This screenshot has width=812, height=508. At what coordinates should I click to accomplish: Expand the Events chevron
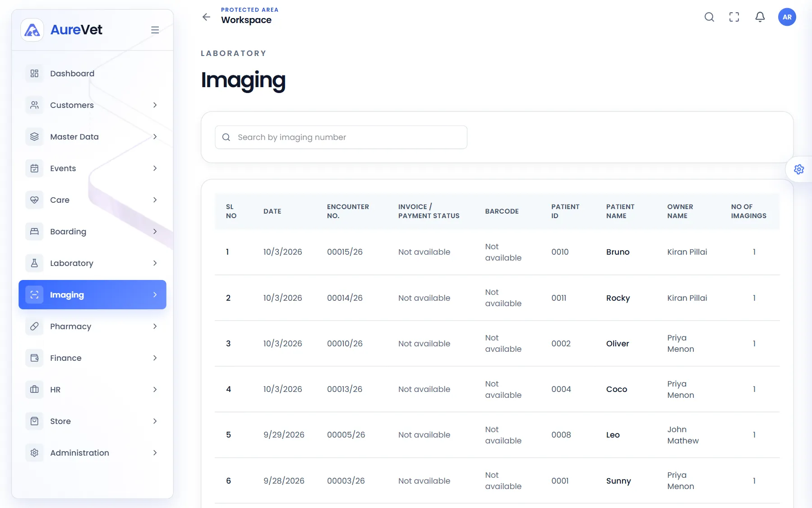(155, 168)
